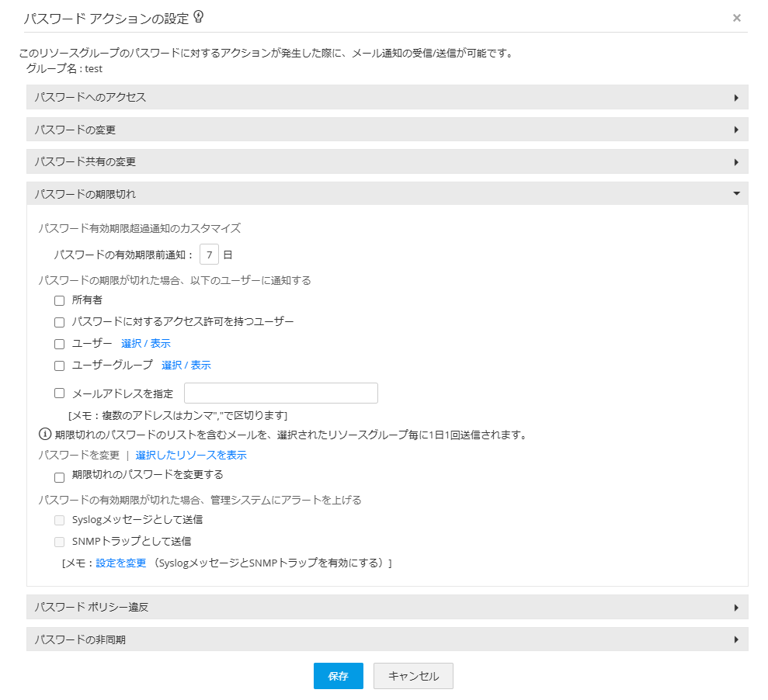Tick the ユーザーグループ checkbox

[x=60, y=366]
